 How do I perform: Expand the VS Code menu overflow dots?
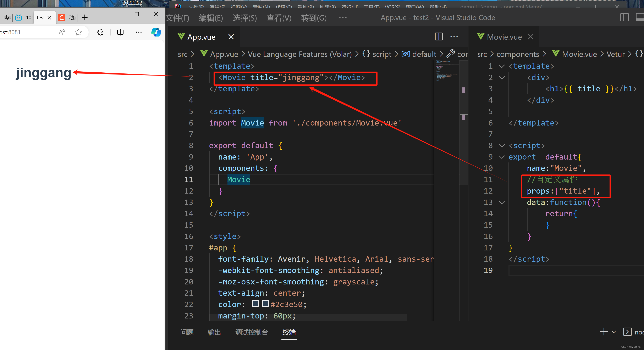coord(343,17)
